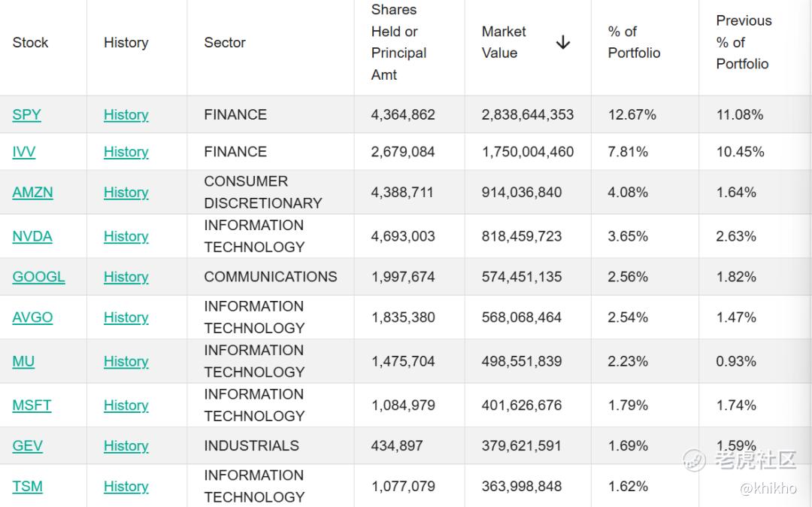Viewport: 812px width, 507px height.
Task: Open the AVGO ticker link
Action: [x=32, y=317]
